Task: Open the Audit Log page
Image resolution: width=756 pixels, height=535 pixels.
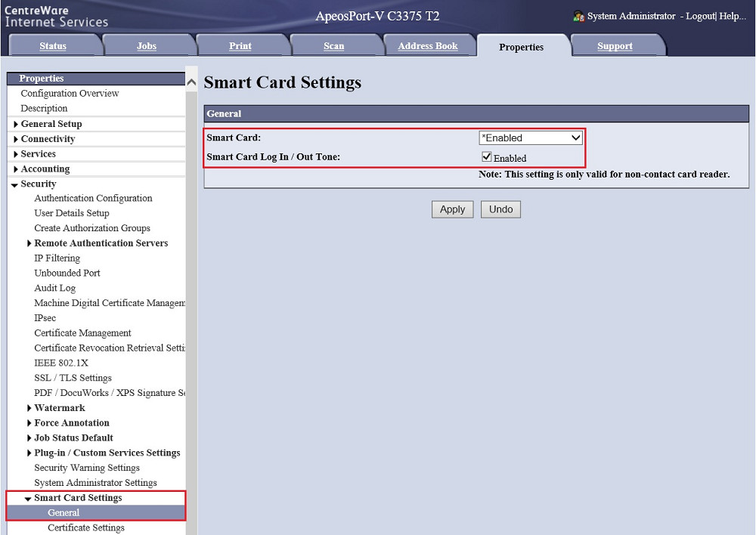Action: tap(55, 288)
